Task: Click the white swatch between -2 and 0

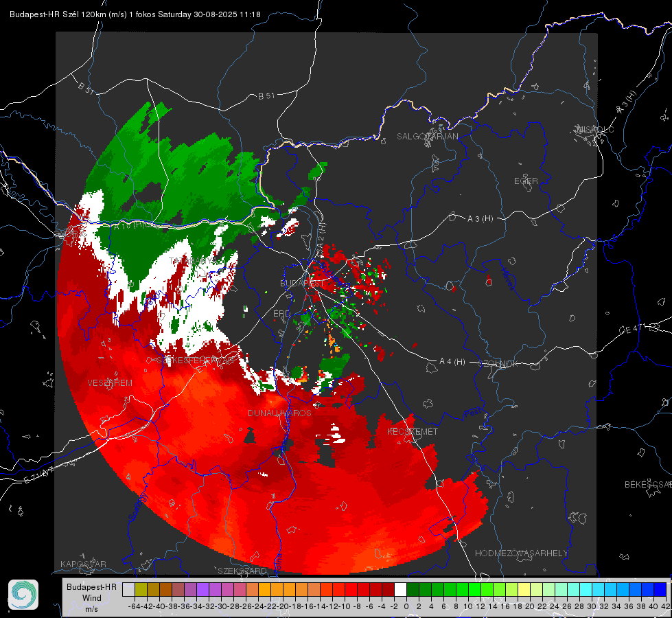Action: (x=400, y=589)
